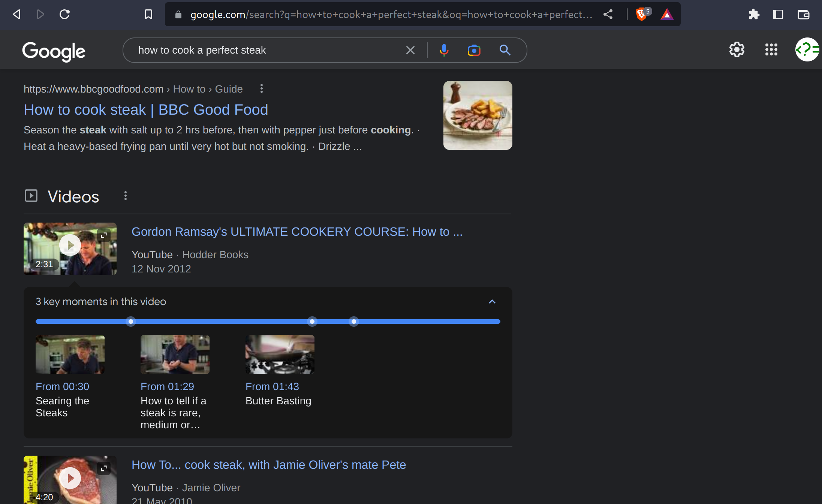Open the How to cook steak BBC link
Screen dimensions: 822x504
[x=146, y=110]
